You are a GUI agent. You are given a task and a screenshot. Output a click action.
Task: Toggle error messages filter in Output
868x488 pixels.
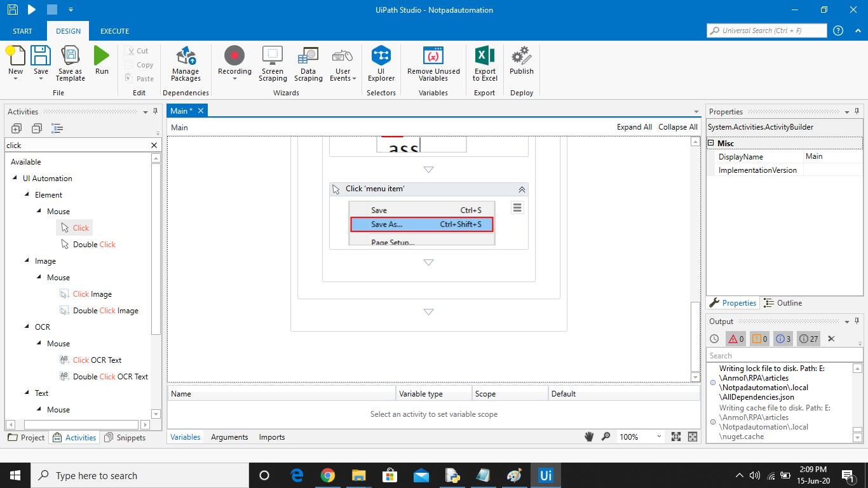(x=736, y=339)
